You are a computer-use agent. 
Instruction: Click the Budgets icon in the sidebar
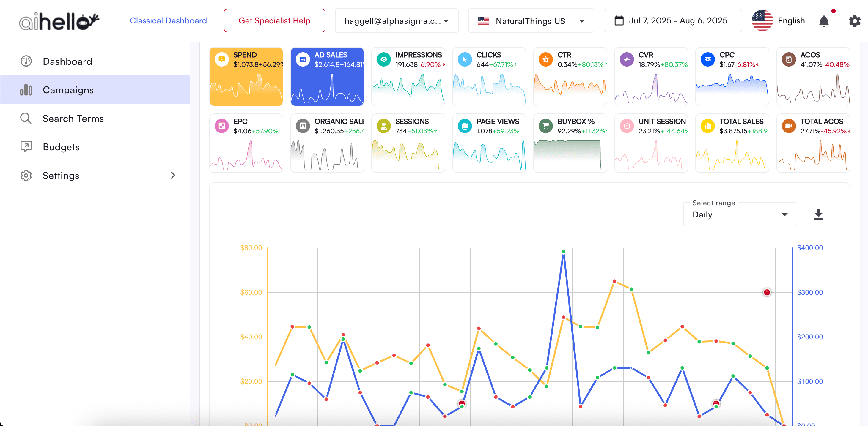(x=26, y=147)
